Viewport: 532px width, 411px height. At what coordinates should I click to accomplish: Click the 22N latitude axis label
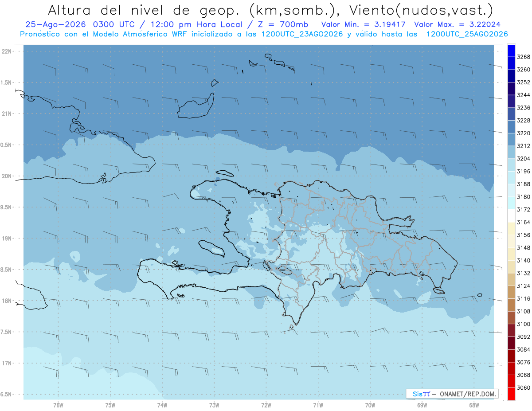7,51
